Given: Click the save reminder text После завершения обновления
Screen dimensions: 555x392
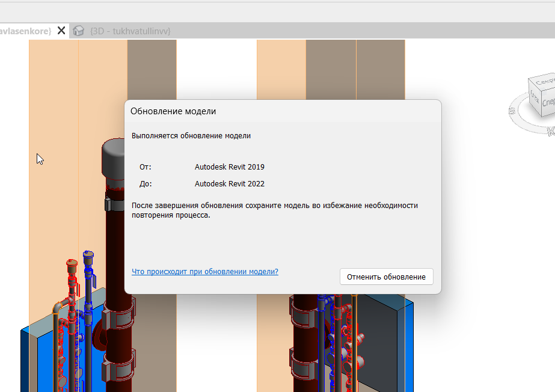Looking at the screenshot, I should [275, 210].
